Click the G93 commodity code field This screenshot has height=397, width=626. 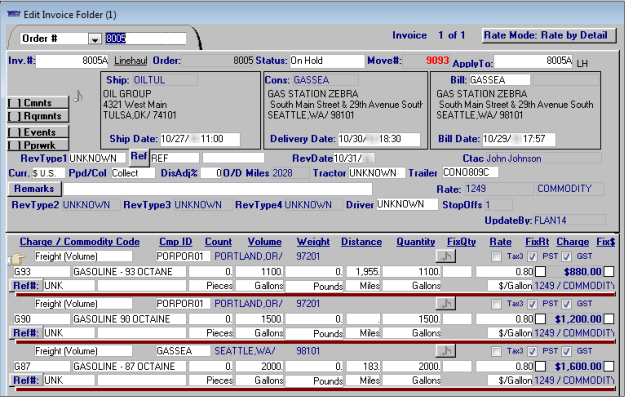pyautogui.click(x=42, y=272)
